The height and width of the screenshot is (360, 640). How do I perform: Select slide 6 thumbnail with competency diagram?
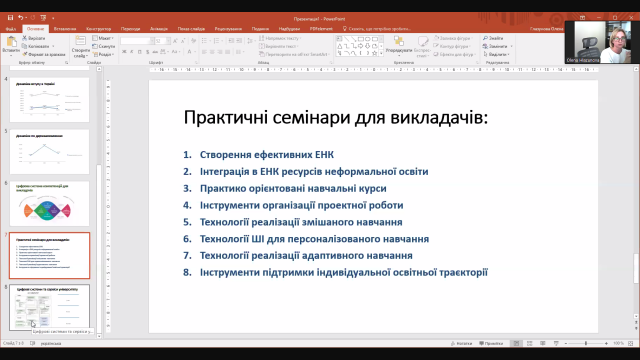coord(49,203)
